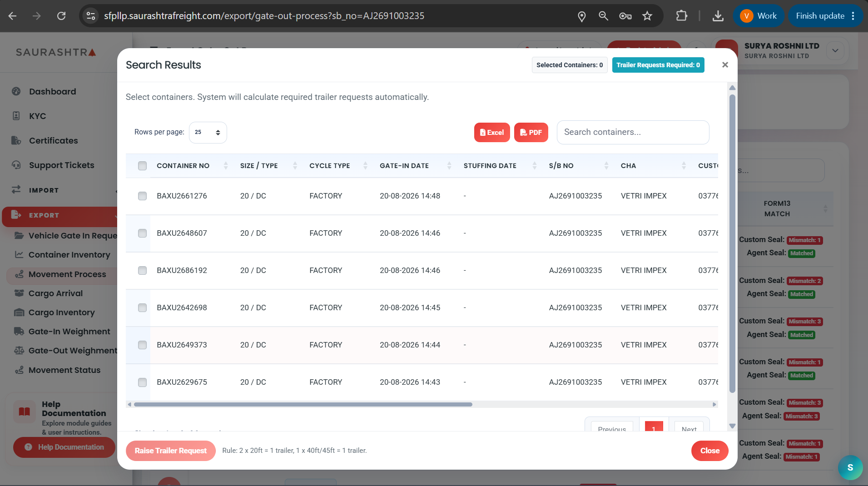Click the Raise Trailer Request button
Image resolution: width=868 pixels, height=486 pixels.
(x=170, y=451)
